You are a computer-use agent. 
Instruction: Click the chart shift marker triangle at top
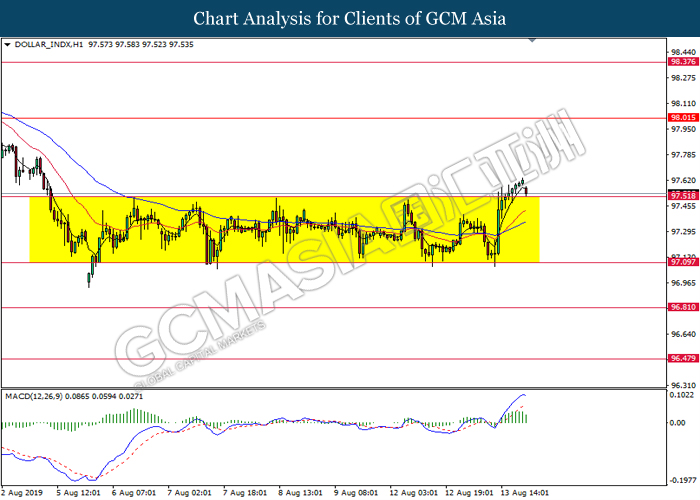532,40
